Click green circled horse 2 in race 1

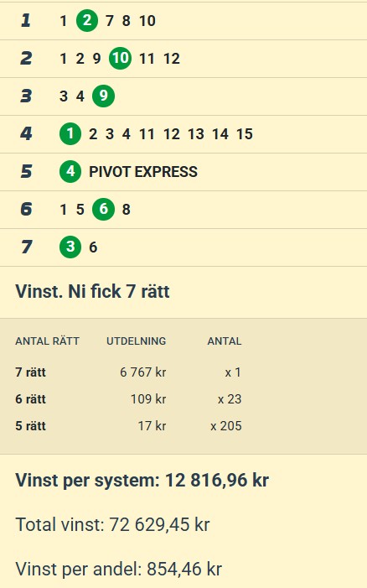[87, 21]
